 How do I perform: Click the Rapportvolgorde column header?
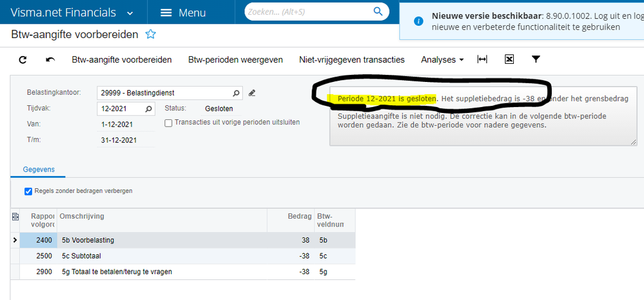click(38, 220)
